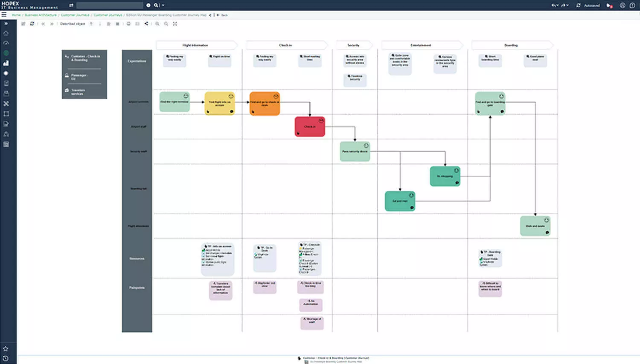Click the add plus circle icon
This screenshot has width=640, height=364.
point(148,5)
